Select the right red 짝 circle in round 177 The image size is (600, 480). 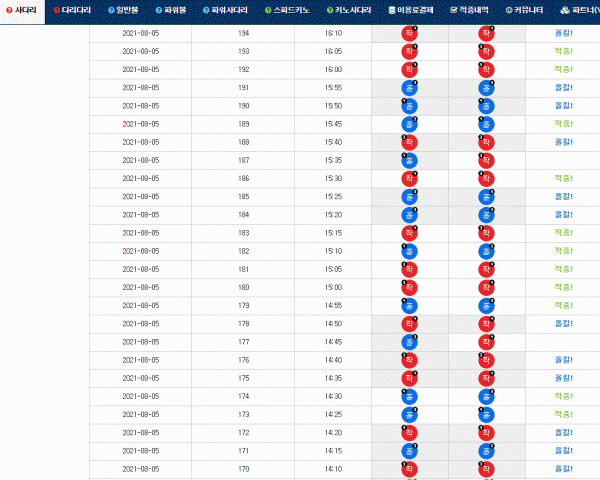tap(486, 342)
